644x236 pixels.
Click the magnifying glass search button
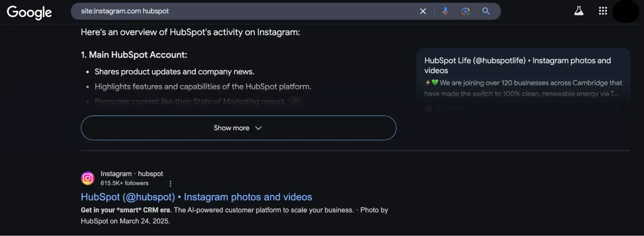coord(486,11)
